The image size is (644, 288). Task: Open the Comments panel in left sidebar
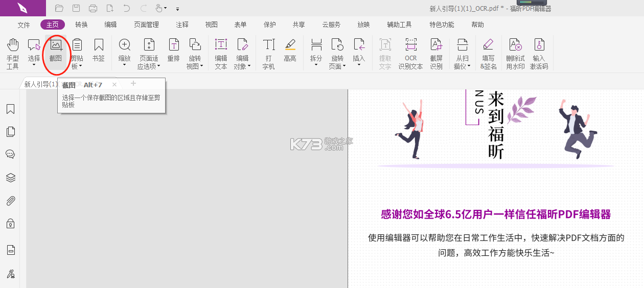point(10,154)
